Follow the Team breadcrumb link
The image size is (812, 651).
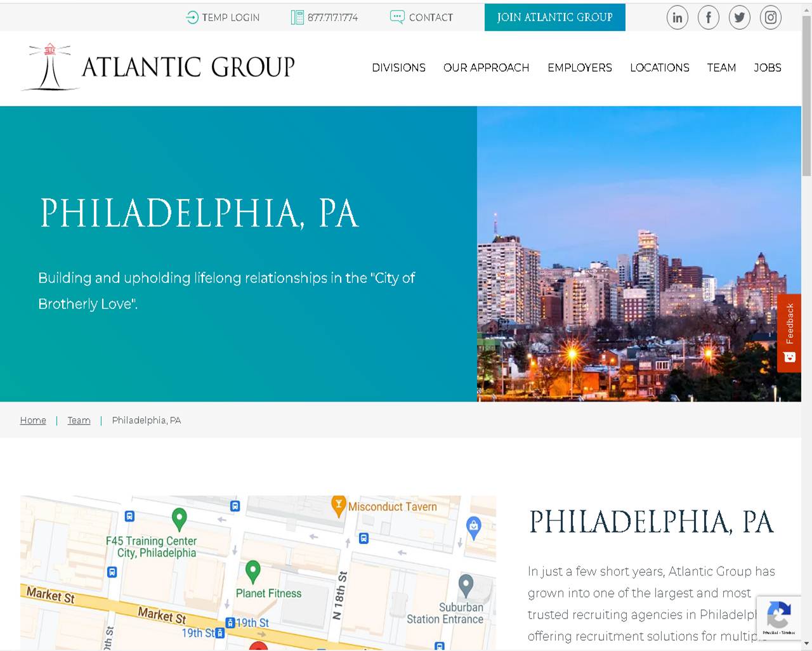pos(79,420)
